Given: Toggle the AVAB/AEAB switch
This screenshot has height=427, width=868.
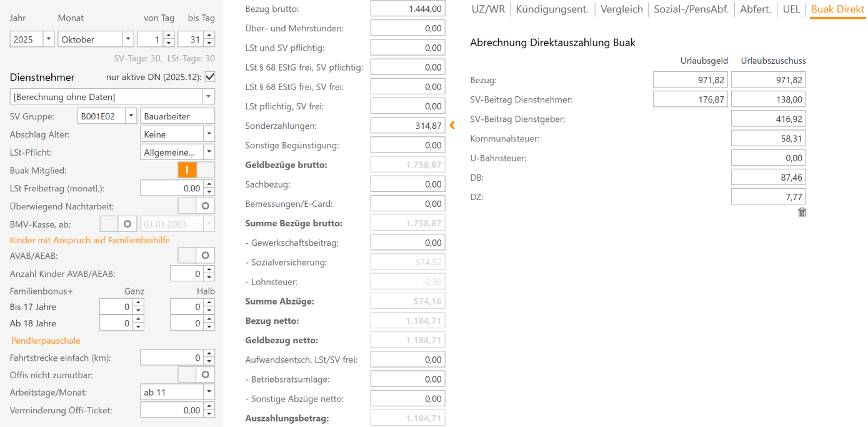Looking at the screenshot, I should tap(206, 255).
